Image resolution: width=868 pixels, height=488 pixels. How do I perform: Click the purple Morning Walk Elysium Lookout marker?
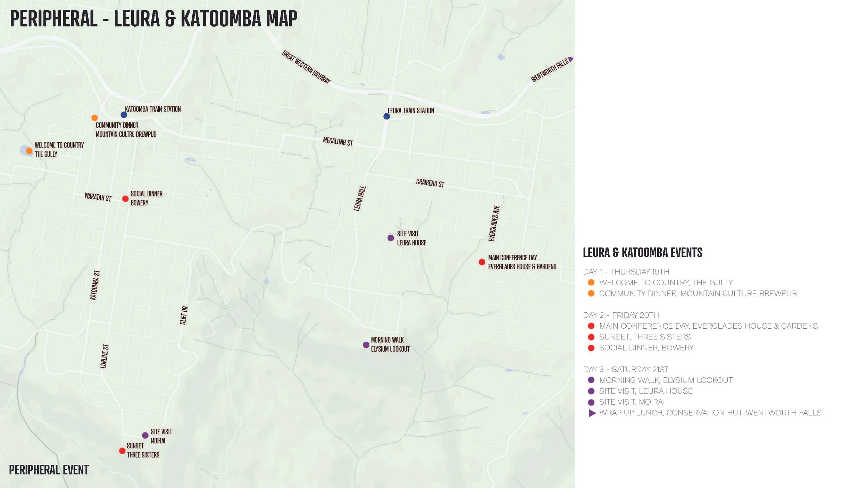[x=366, y=345]
